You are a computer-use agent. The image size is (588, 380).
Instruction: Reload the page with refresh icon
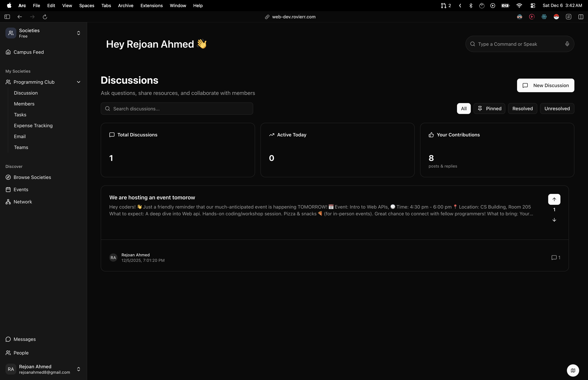[45, 17]
